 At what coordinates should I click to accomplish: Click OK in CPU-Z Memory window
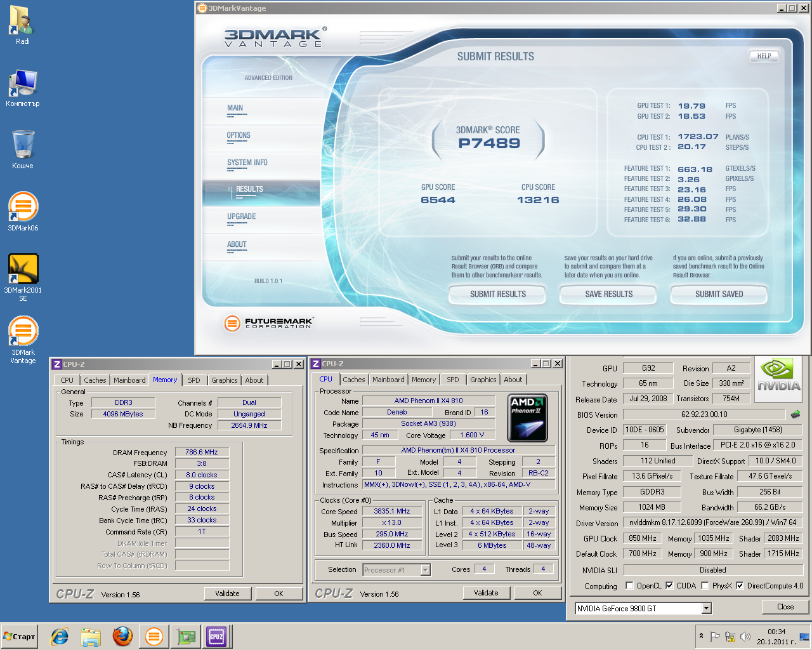pyautogui.click(x=279, y=594)
